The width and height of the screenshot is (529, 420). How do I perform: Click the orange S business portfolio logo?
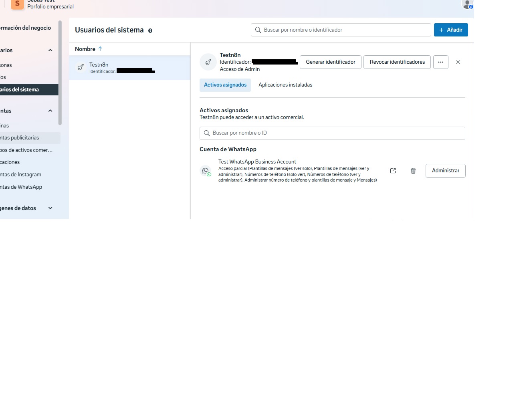point(17,4)
